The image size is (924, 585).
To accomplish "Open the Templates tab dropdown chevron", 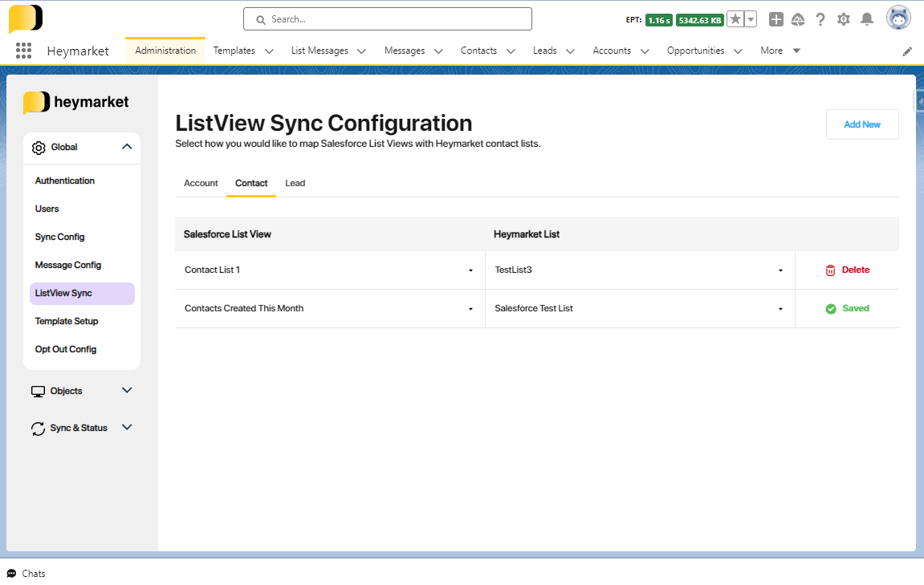I will [269, 51].
